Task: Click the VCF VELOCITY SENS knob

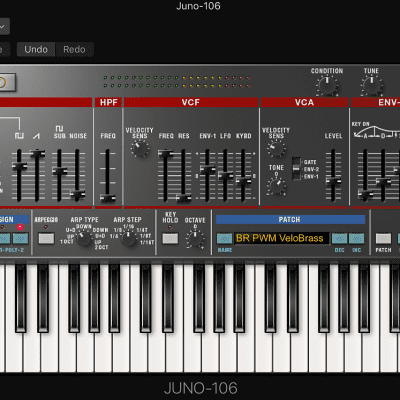Action: coord(140,149)
